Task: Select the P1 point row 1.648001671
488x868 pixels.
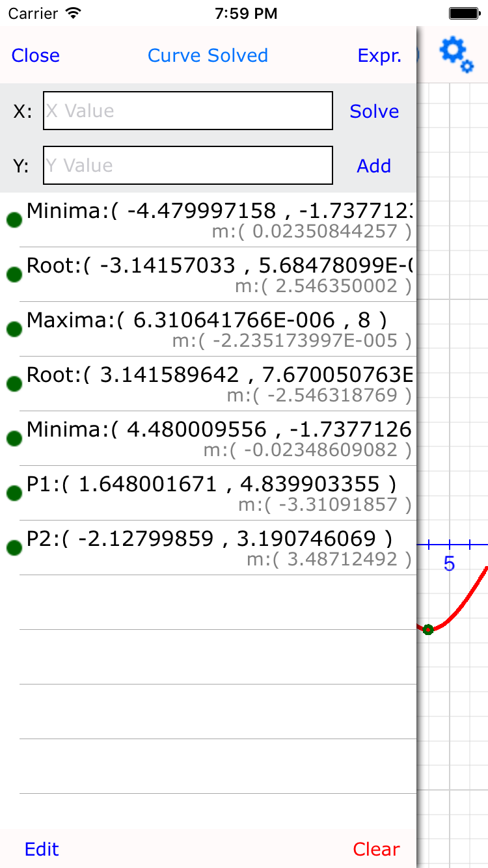Action: click(208, 493)
